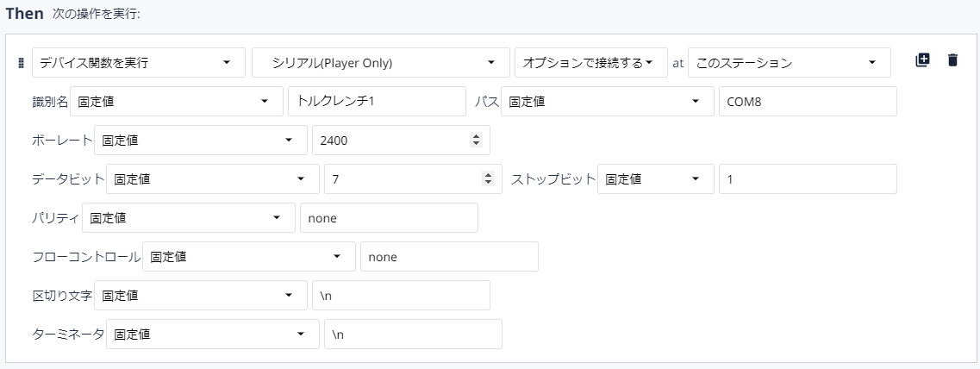980x369 pixels.
Task: Click the flow control none field
Action: [449, 256]
